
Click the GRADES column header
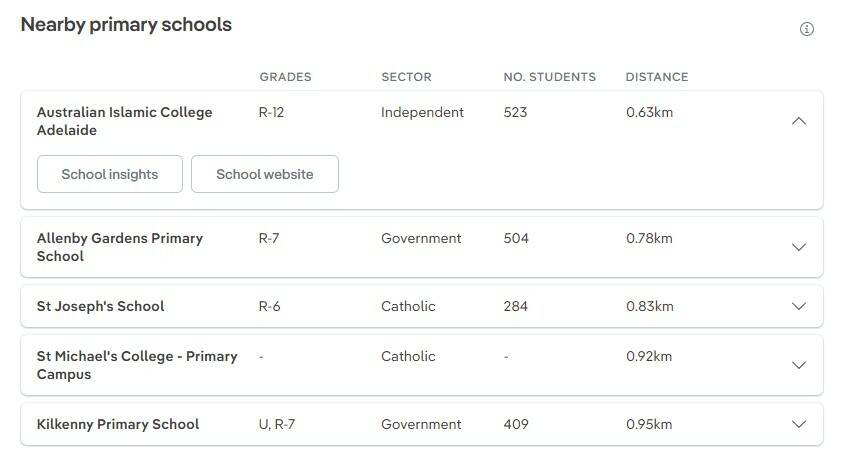[285, 77]
